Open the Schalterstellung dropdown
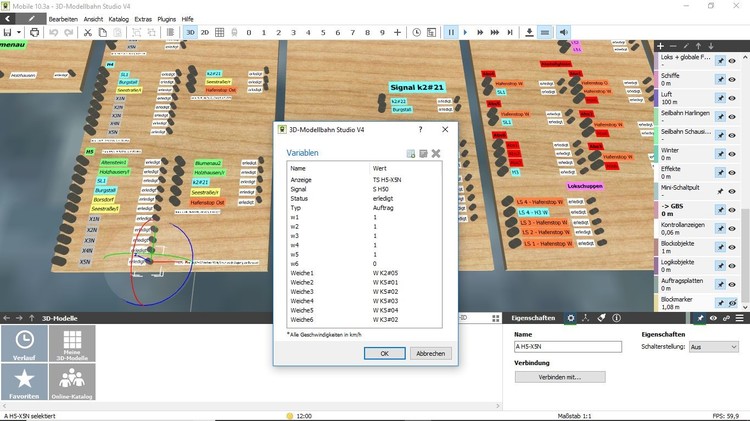Viewport: 750px width, 421px height. pyautogui.click(x=716, y=346)
